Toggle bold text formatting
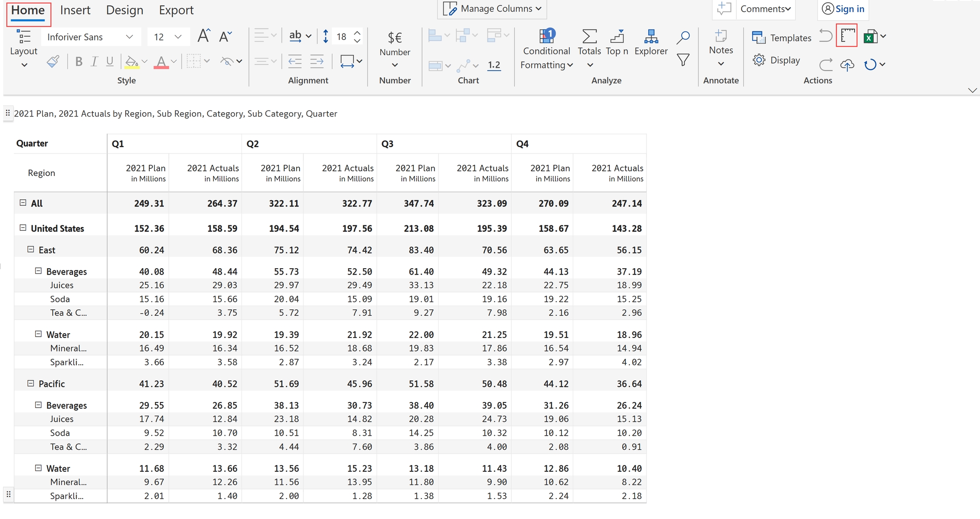 tap(79, 62)
